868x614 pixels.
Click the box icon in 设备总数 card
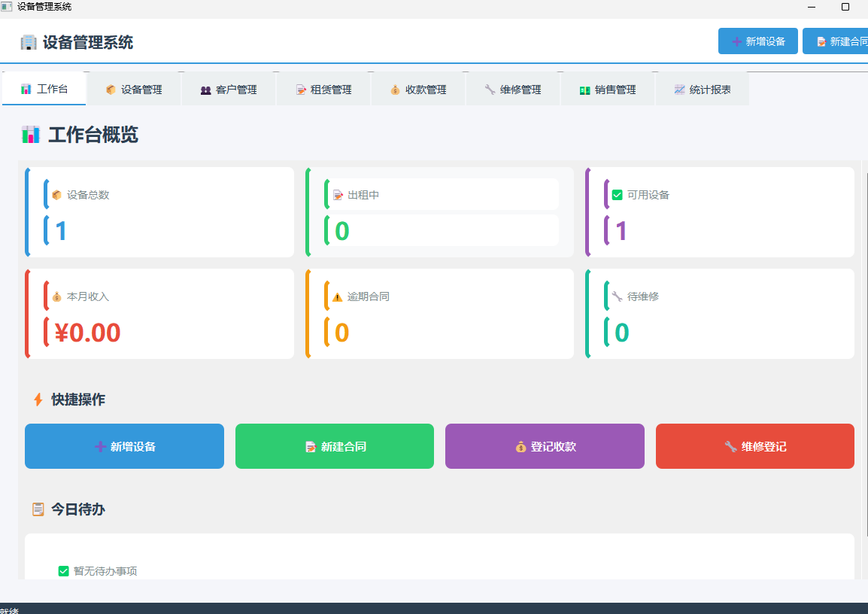(57, 195)
